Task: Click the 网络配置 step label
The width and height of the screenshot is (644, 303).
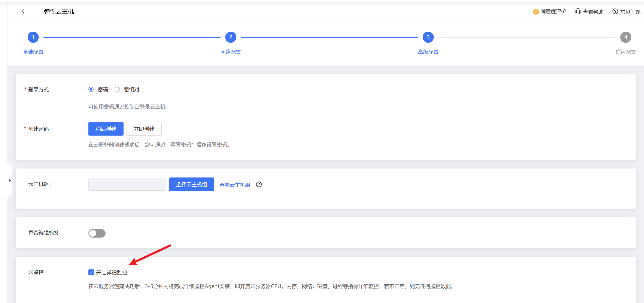Action: click(x=231, y=52)
